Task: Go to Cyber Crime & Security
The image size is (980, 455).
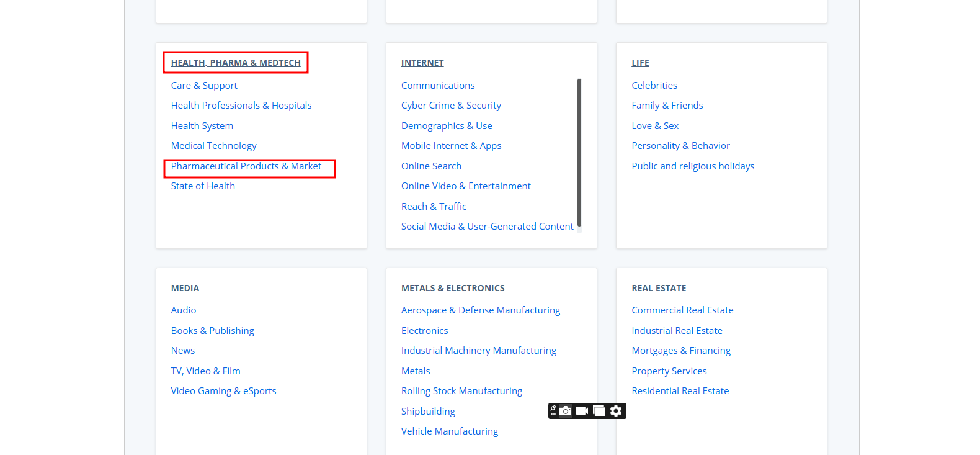Action: [x=451, y=106]
